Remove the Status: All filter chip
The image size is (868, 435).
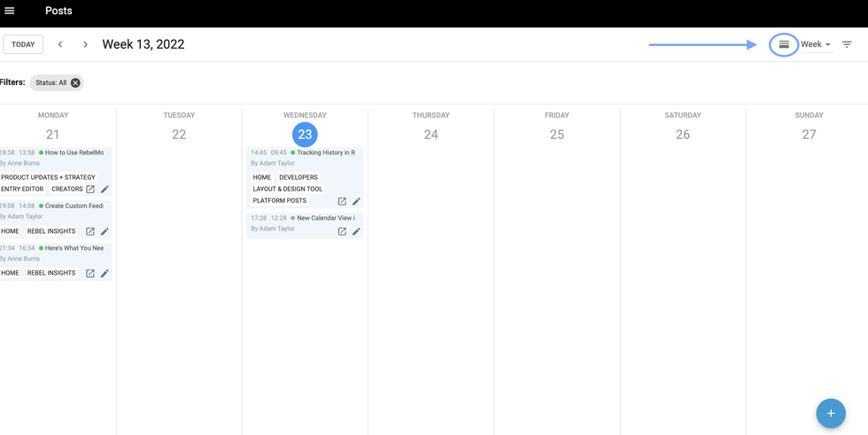[75, 82]
